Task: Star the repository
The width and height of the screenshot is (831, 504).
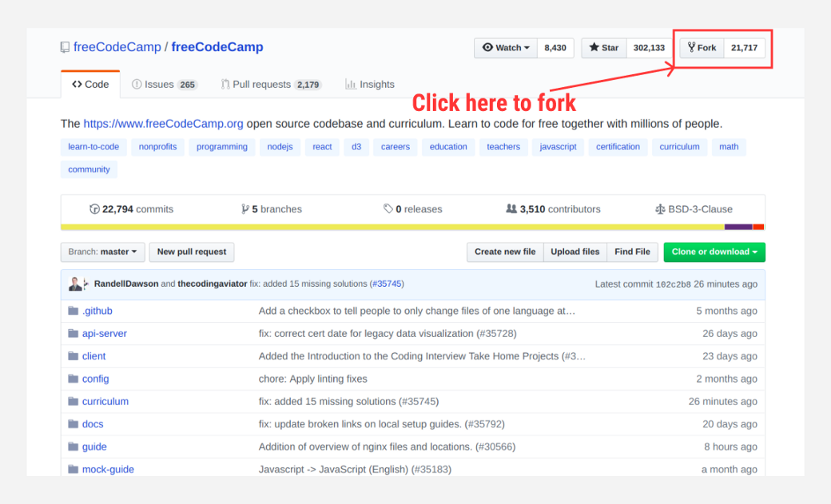Action: pyautogui.click(x=604, y=48)
